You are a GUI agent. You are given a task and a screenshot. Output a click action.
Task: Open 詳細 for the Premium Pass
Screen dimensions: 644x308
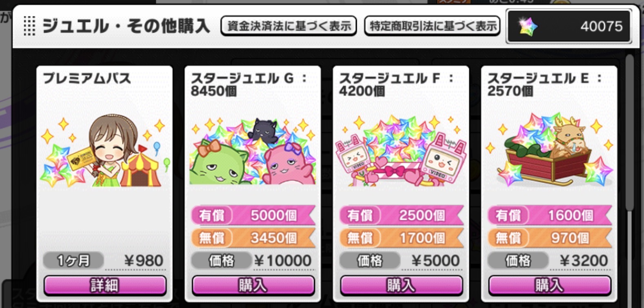[x=105, y=285]
